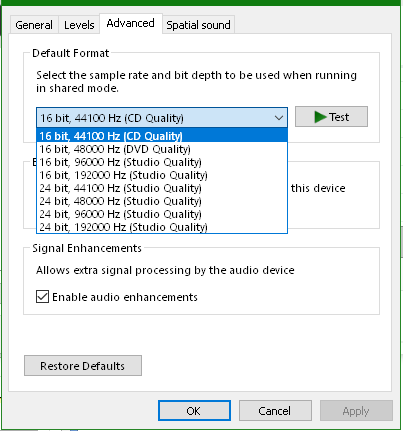Viewport: 403px width, 431px height.
Task: Pick 24 bit, 48000 Hz (Studio Quality)
Action: pos(162,201)
